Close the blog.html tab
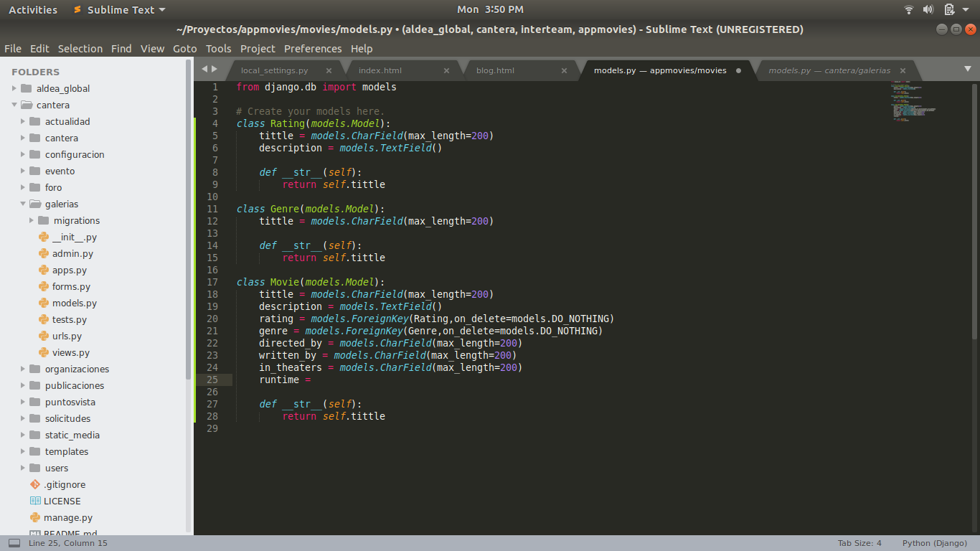 [x=564, y=70]
